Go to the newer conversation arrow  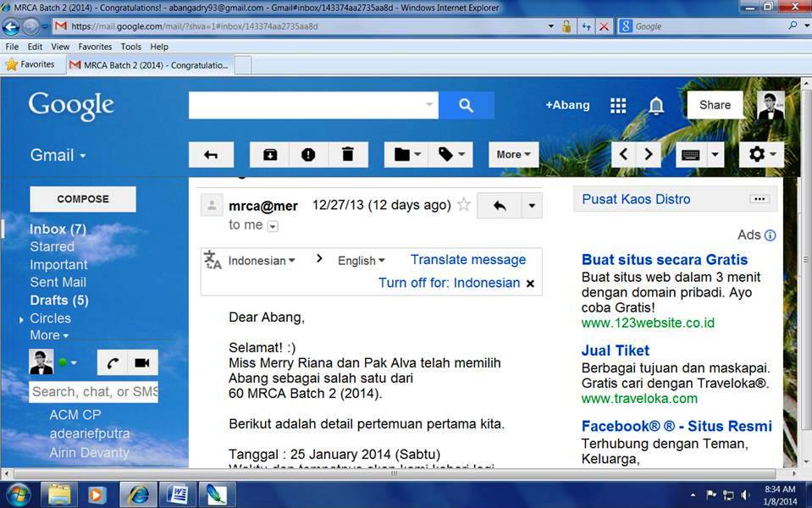pyautogui.click(x=623, y=154)
